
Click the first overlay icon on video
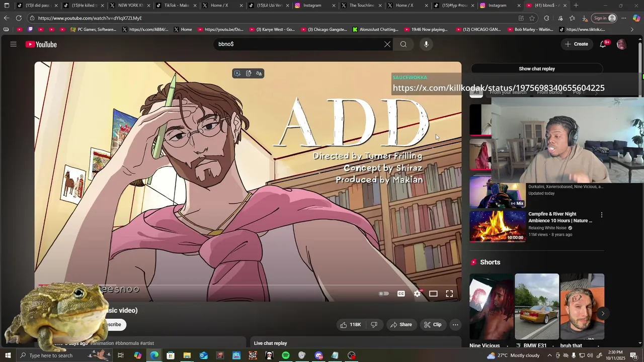[x=237, y=73]
